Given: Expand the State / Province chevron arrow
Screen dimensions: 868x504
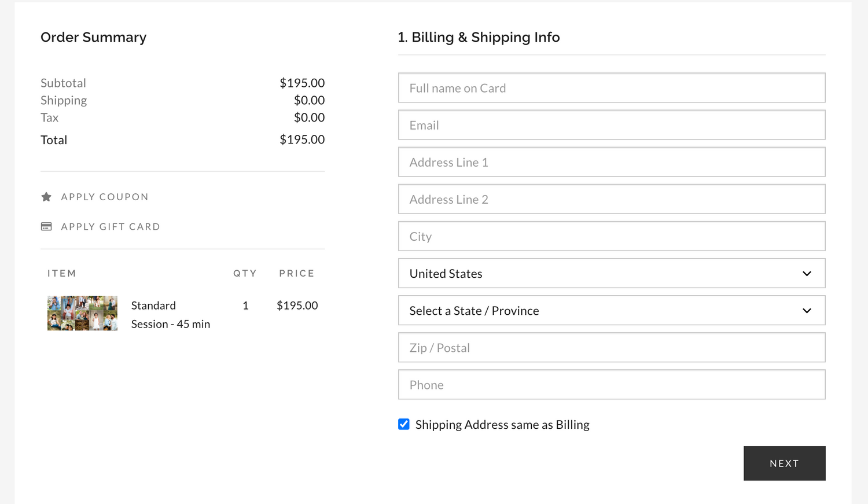Looking at the screenshot, I should [807, 311].
